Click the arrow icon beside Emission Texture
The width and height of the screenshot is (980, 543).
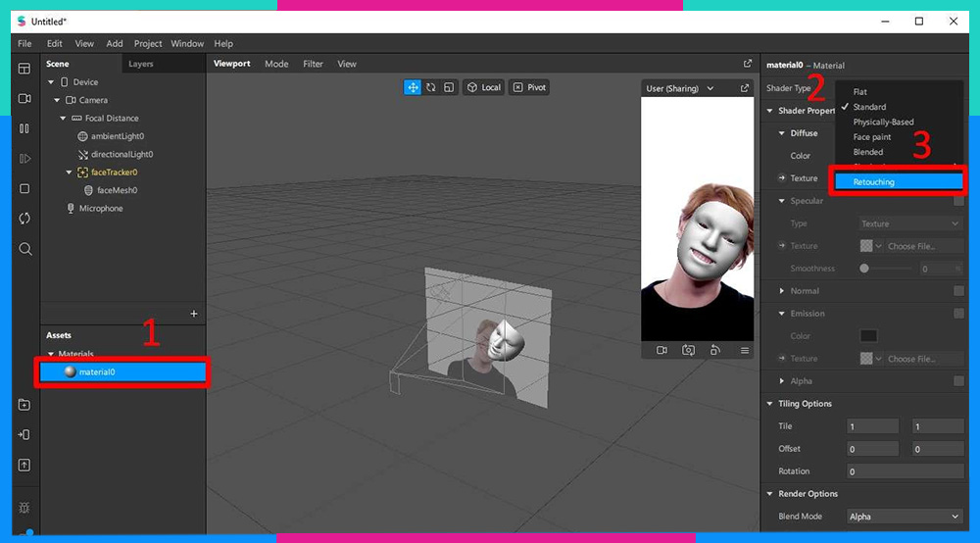(782, 358)
